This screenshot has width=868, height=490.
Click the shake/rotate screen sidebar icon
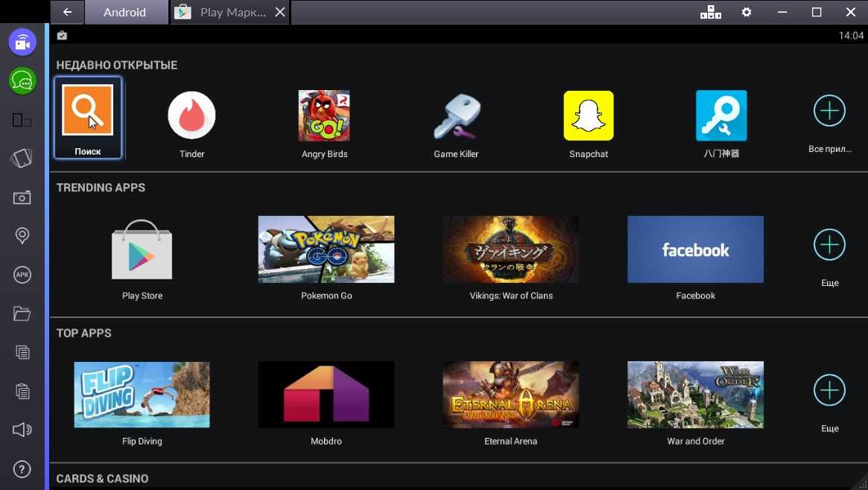coord(22,159)
